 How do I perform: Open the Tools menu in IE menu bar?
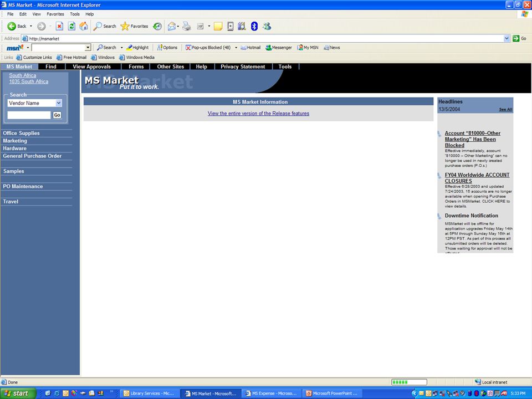pos(75,14)
